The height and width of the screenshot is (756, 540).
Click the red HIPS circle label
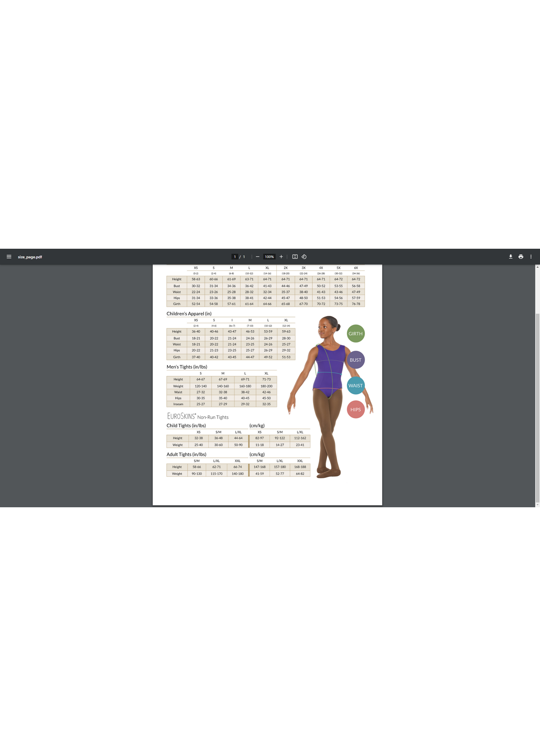click(x=355, y=410)
